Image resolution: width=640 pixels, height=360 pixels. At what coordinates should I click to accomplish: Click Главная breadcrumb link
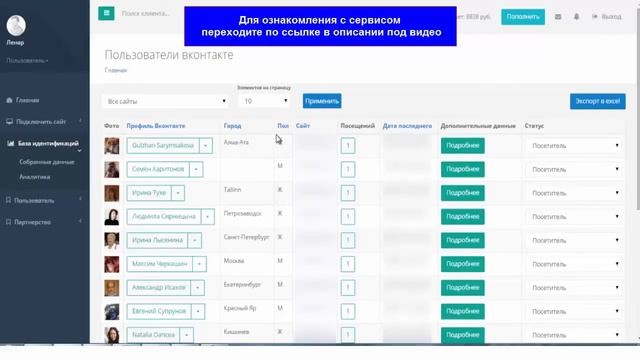click(x=116, y=70)
